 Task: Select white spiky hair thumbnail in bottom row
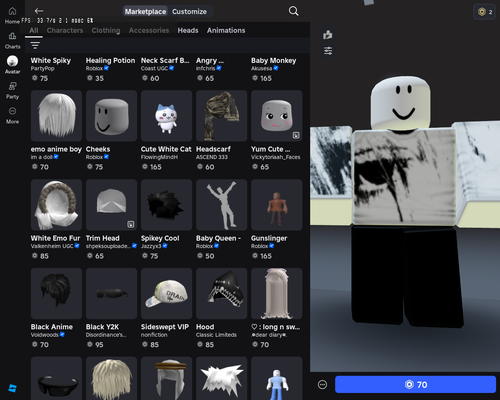(222, 378)
